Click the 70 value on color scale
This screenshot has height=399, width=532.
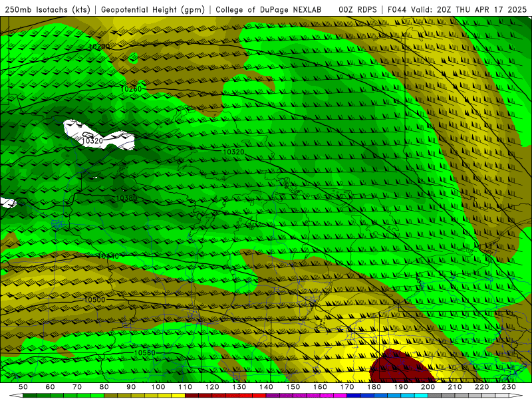(x=77, y=387)
